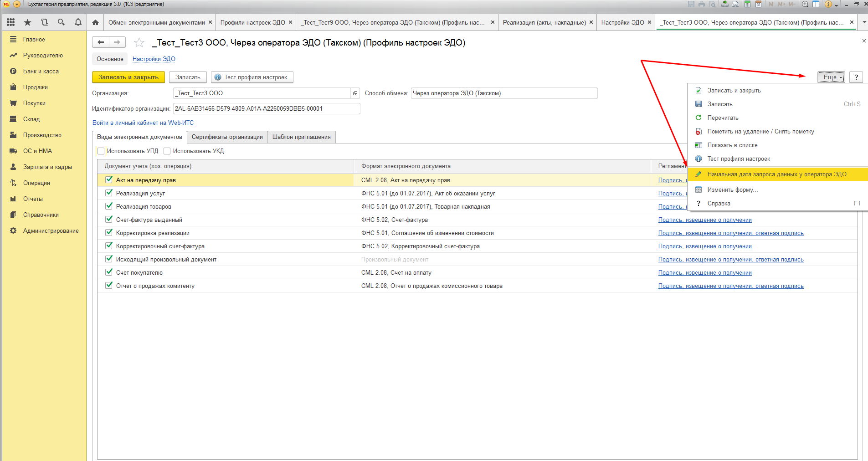
Task: Enable the Использовать УПД checkbox
Action: coord(101,151)
